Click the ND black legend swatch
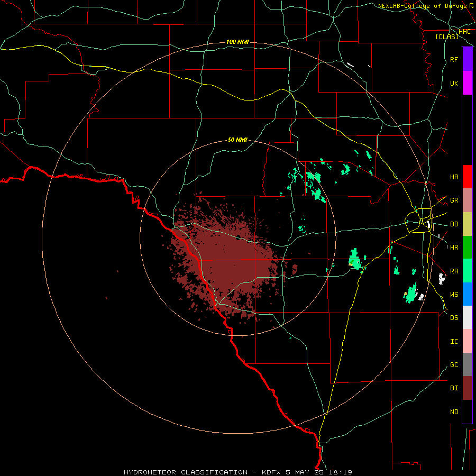 (467, 411)
